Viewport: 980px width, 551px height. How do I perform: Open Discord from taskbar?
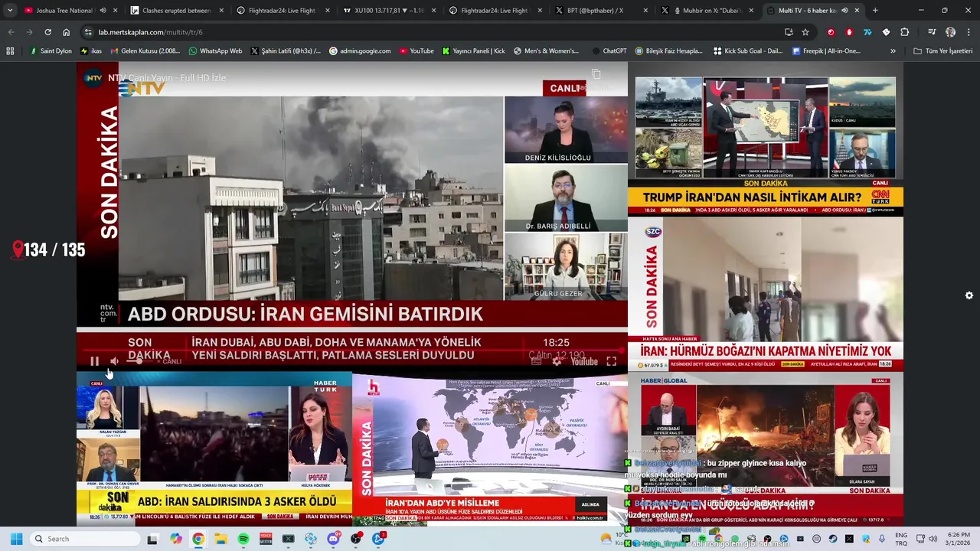pyautogui.click(x=333, y=539)
